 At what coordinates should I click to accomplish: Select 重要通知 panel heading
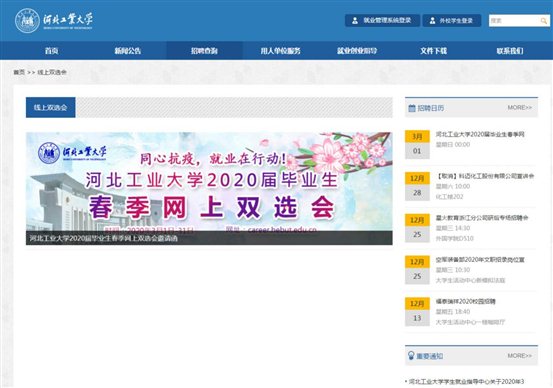coord(430,356)
